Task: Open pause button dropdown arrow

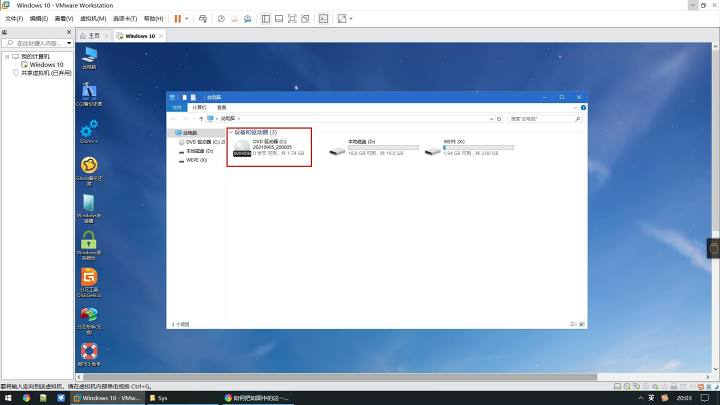Action: (187, 19)
